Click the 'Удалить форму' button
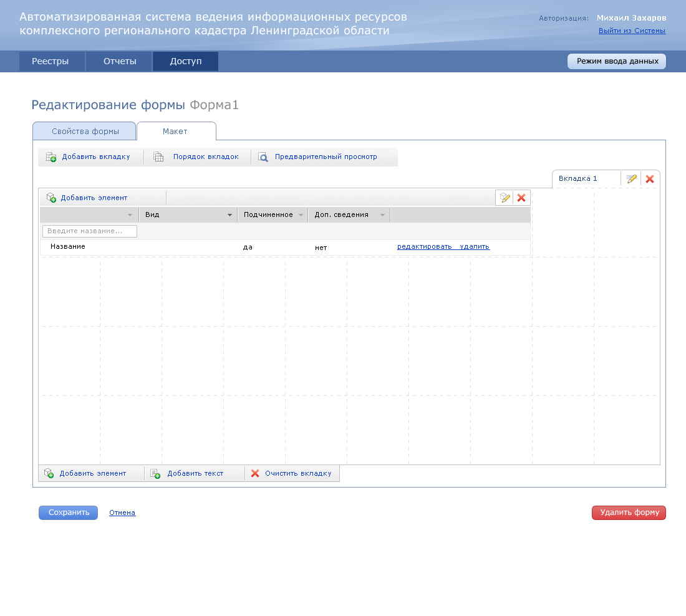 pyautogui.click(x=629, y=513)
